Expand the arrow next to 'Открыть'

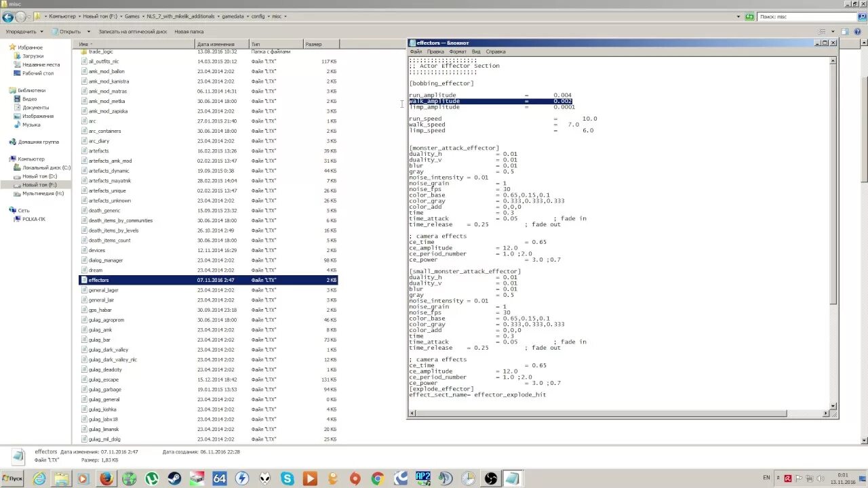click(88, 31)
